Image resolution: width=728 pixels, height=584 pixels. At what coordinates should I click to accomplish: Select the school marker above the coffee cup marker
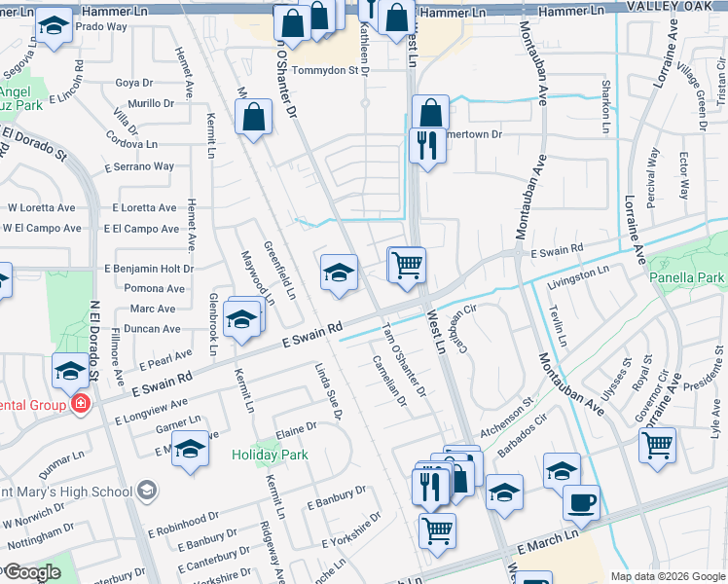pos(563,472)
